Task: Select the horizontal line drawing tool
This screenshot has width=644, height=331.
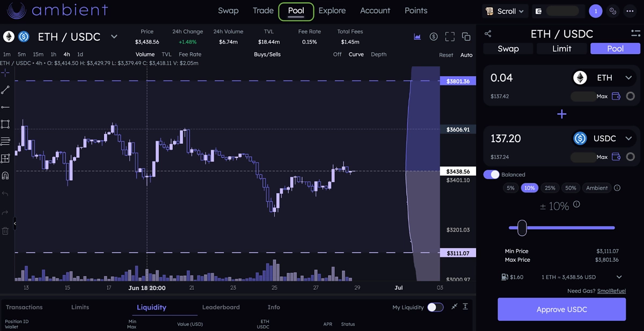Action: click(x=5, y=107)
